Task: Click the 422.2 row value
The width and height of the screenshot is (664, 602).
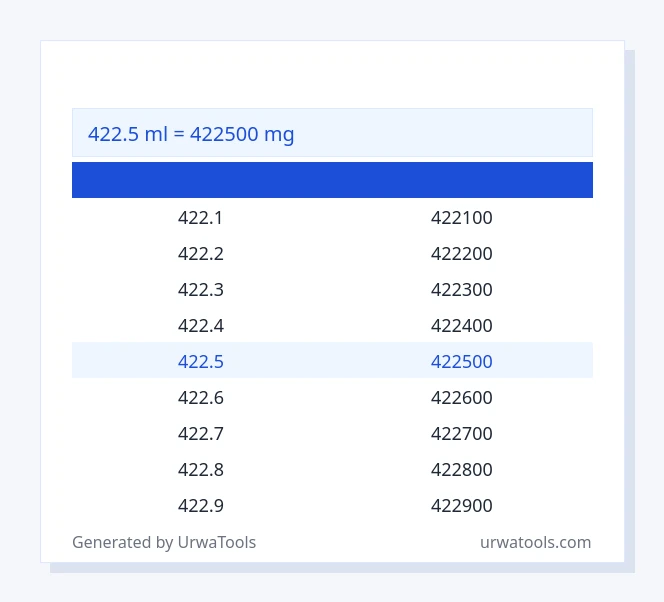Action: [x=200, y=254]
